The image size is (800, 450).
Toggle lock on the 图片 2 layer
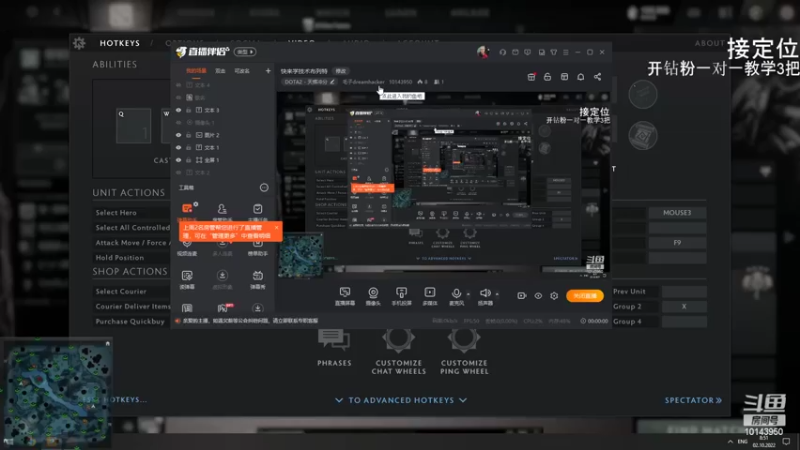coord(188,135)
